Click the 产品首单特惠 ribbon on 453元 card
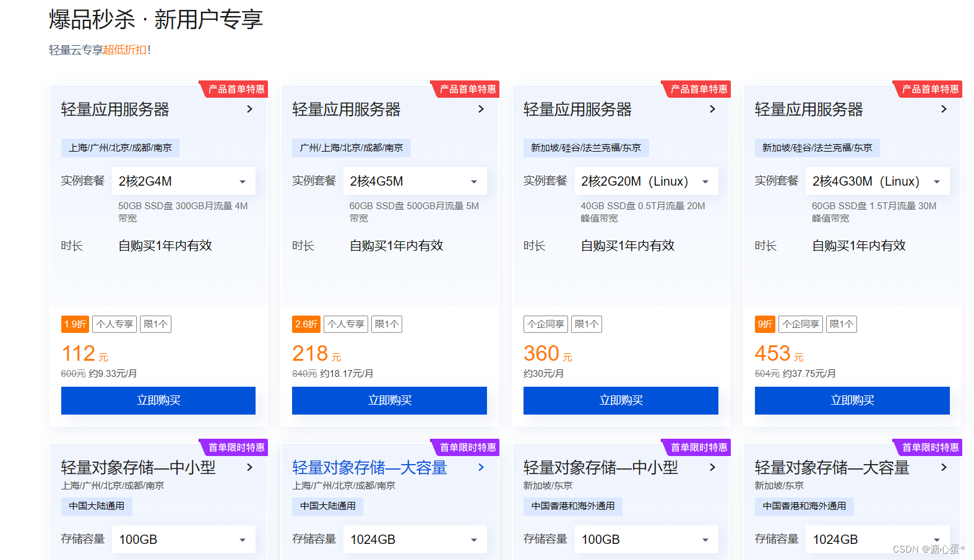The width and height of the screenshot is (974, 560). coord(928,89)
